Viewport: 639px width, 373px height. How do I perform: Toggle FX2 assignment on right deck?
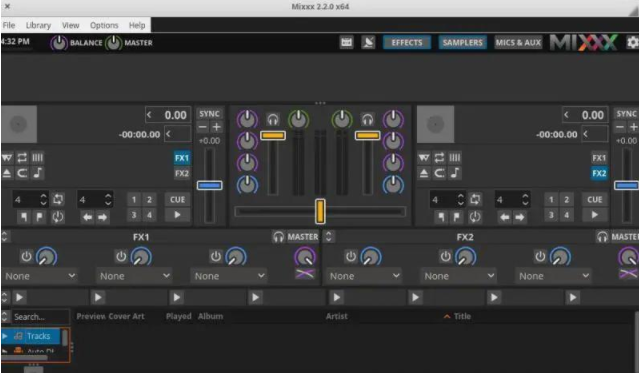[599, 173]
